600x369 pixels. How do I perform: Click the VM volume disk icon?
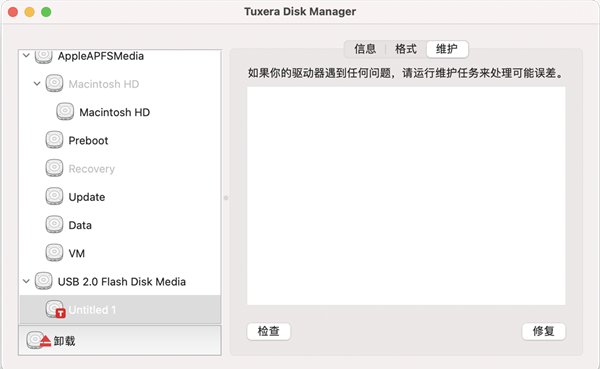tap(54, 253)
